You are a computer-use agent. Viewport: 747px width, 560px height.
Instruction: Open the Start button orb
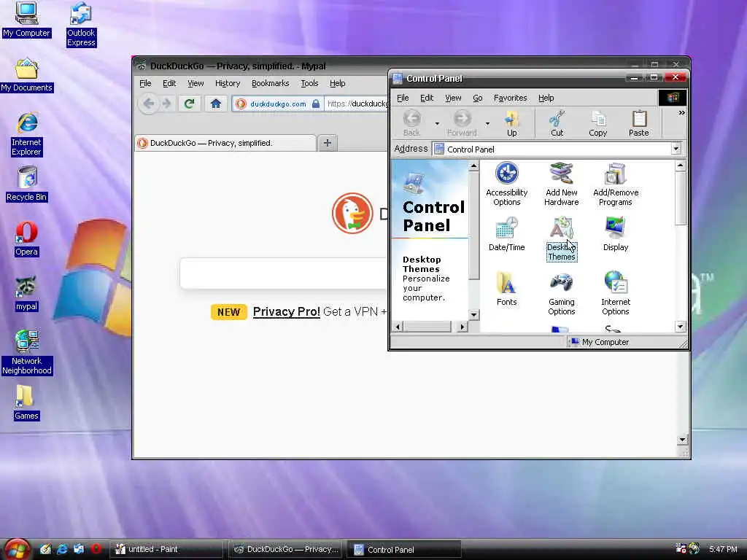pyautogui.click(x=17, y=549)
